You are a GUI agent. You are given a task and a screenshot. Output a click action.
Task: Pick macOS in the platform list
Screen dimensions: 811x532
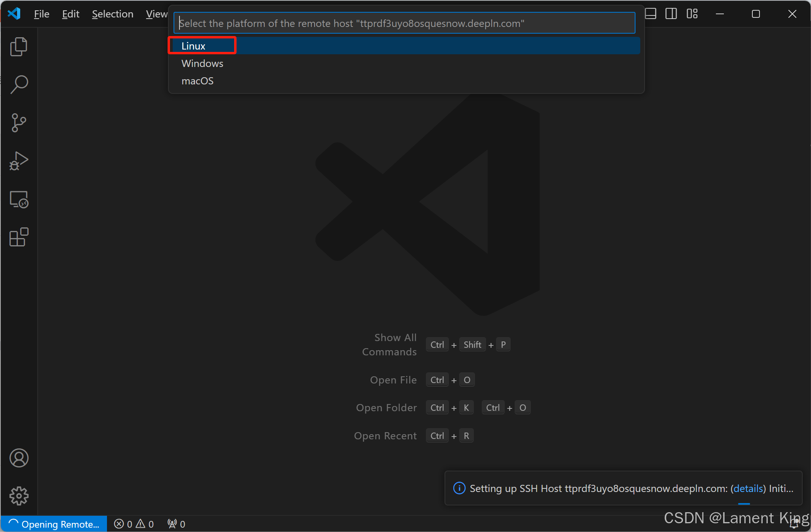click(197, 81)
